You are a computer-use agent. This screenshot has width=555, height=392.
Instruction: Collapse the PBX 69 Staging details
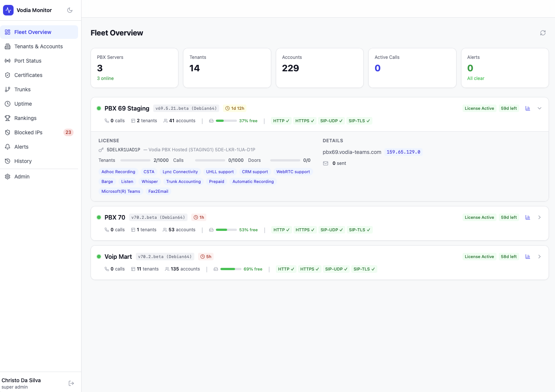coord(540,108)
